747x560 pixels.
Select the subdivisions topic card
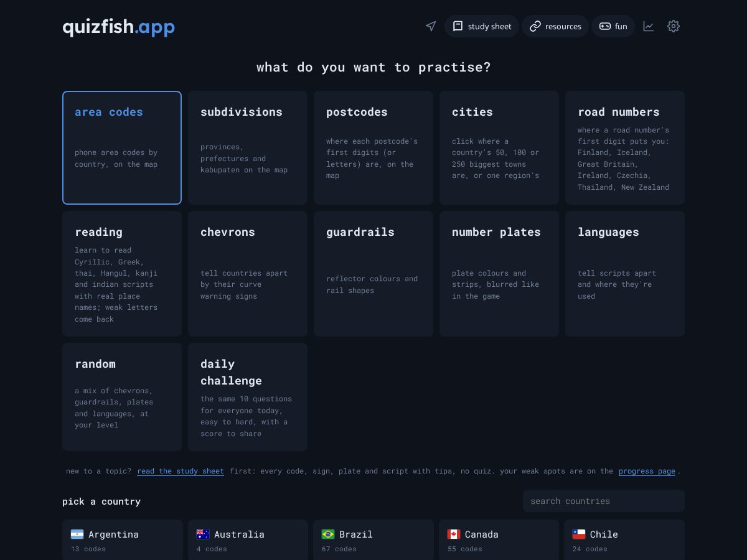(248, 147)
